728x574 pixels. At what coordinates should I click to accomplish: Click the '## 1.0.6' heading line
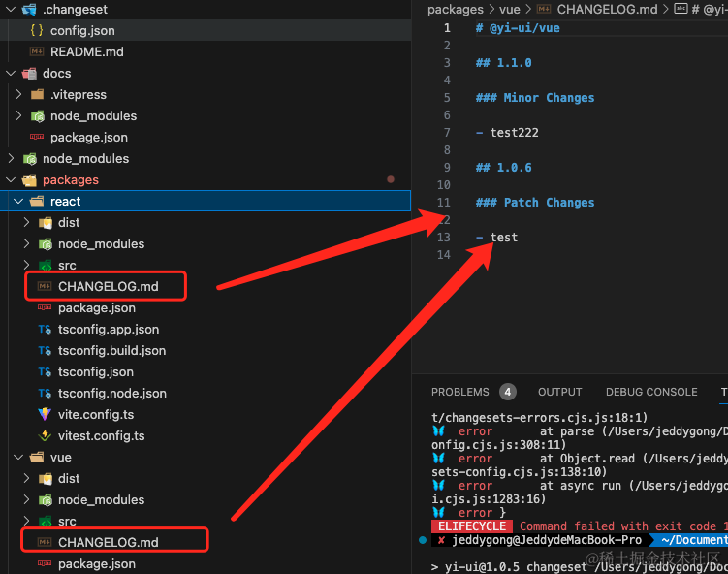click(x=504, y=168)
